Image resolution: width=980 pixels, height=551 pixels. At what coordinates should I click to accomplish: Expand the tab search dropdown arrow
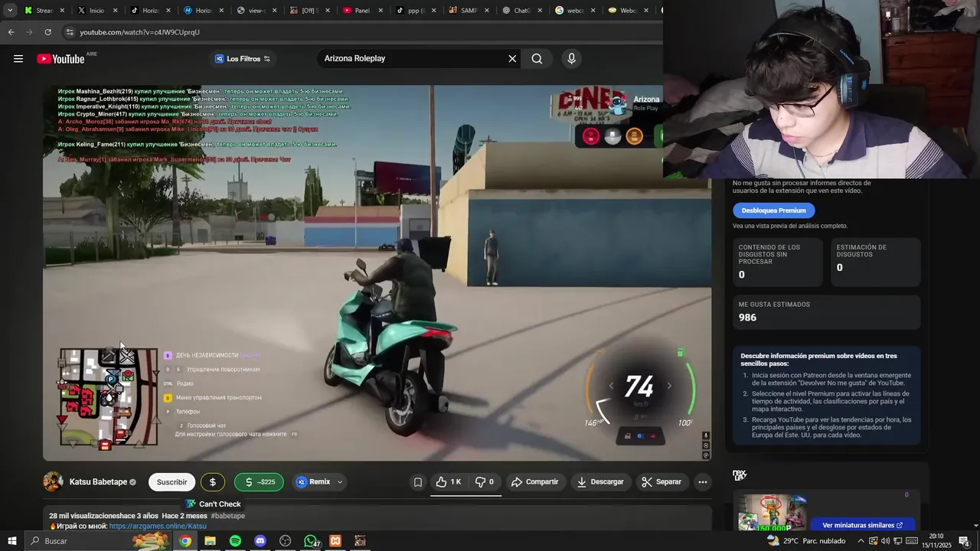[9, 11]
